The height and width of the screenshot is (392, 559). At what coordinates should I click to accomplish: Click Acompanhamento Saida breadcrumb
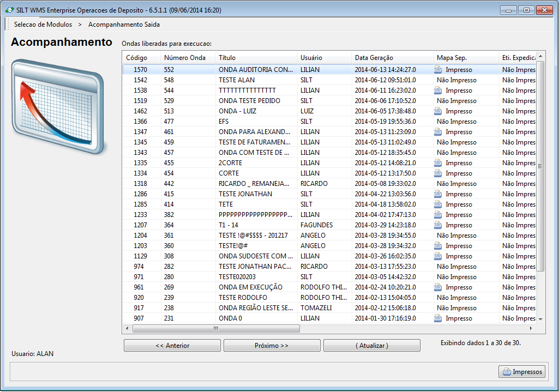pyautogui.click(x=124, y=24)
